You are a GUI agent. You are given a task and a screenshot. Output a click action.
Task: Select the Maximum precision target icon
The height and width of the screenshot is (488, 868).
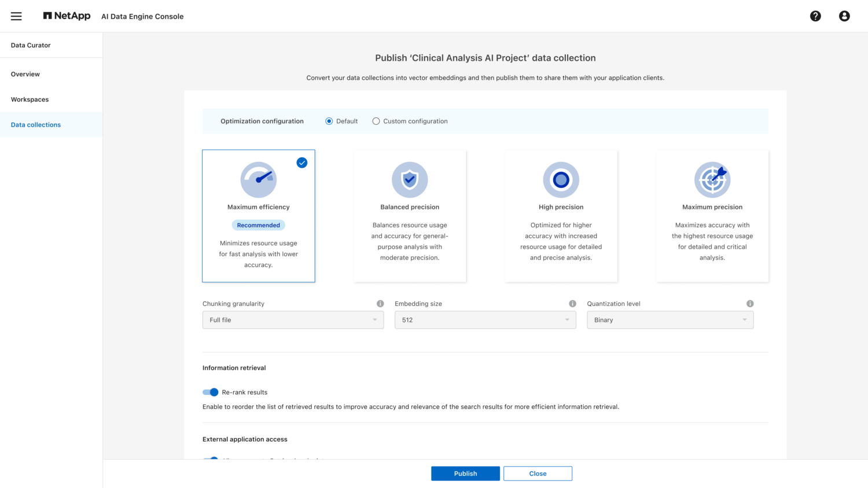coord(712,180)
